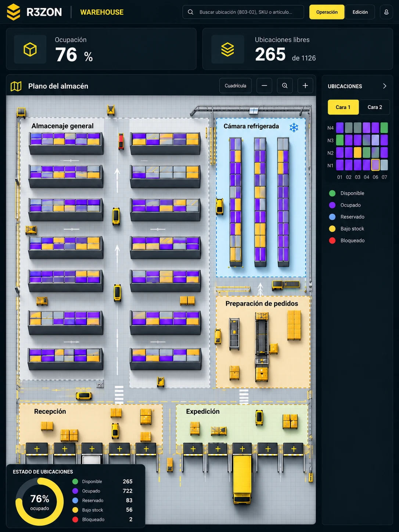Click Ocupado in UBICACIONES panel legend
The width and height of the screenshot is (399, 532).
[x=345, y=205]
